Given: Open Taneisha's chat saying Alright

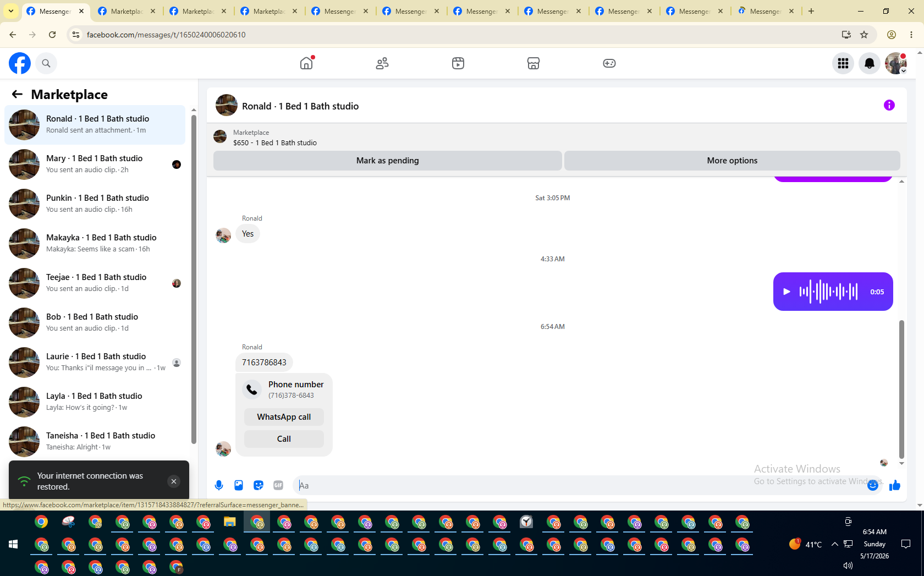Looking at the screenshot, I should 95,442.
